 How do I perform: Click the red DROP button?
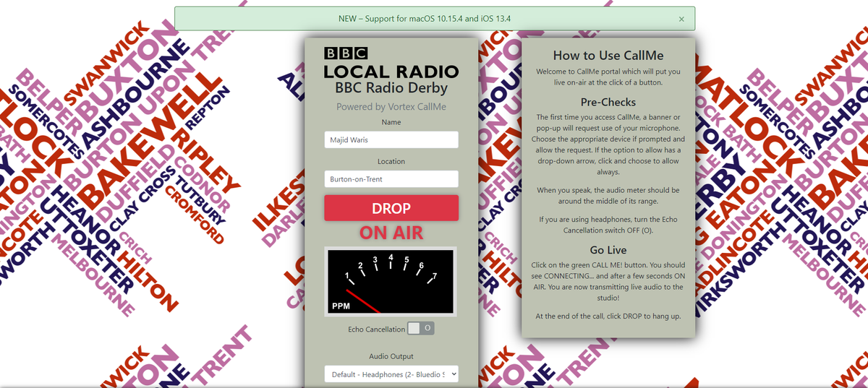point(391,208)
